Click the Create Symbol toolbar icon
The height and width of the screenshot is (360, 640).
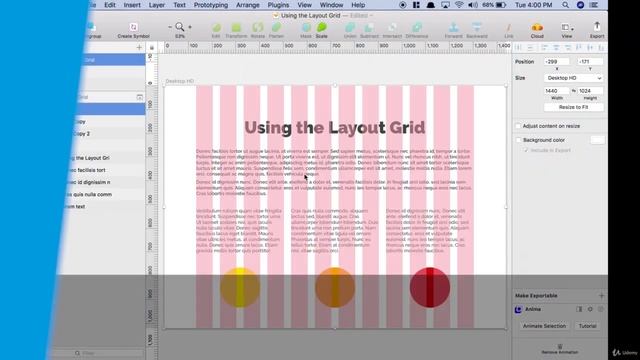coord(133,27)
